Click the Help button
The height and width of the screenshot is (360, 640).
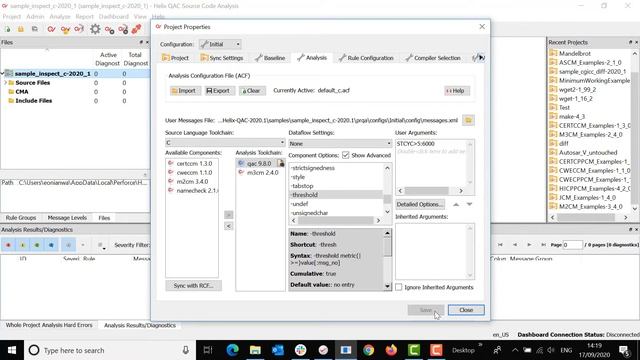pos(457,91)
